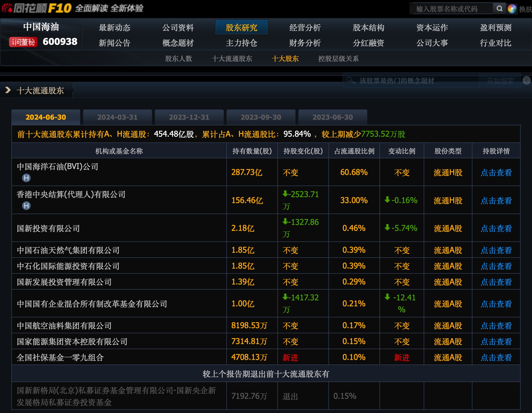
Task: Open the 盈利预测 menu
Action: 496,28
